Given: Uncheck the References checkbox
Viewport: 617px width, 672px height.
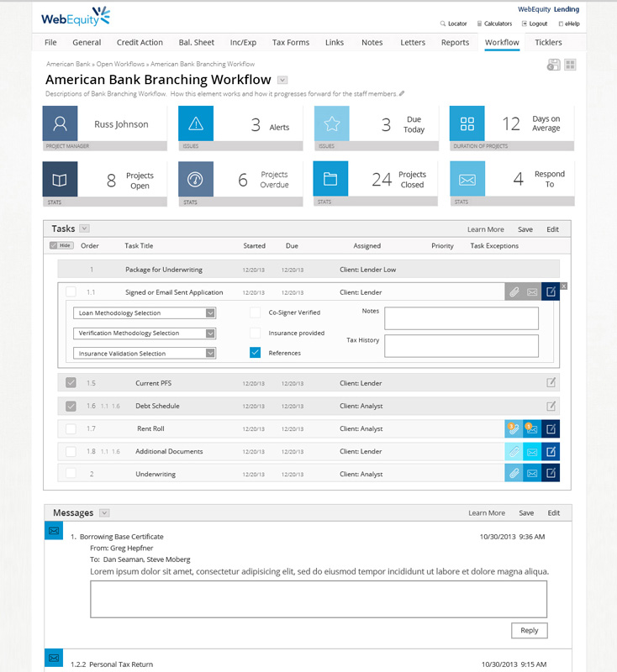Looking at the screenshot, I should pos(256,353).
